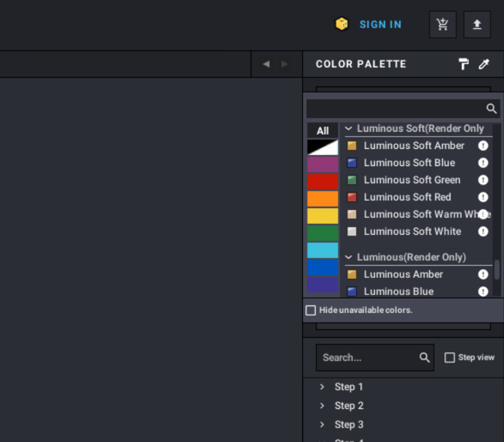Enable Hide unavailable colors checkbox
The width and height of the screenshot is (504, 442).
point(311,310)
